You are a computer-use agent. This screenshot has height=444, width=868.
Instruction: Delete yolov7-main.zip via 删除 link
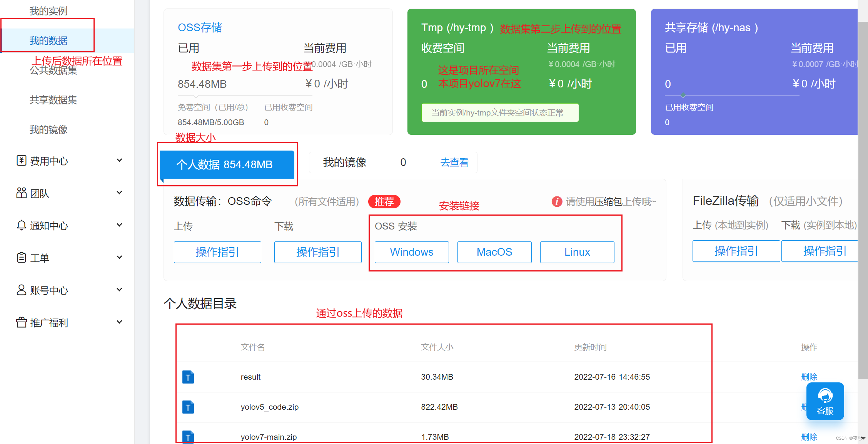[x=809, y=437]
